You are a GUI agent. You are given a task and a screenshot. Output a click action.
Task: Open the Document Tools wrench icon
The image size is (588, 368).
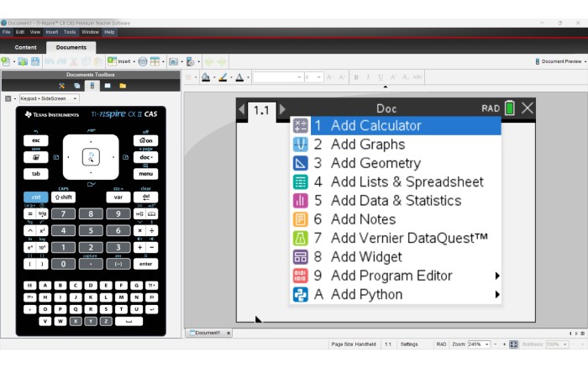[x=61, y=86]
